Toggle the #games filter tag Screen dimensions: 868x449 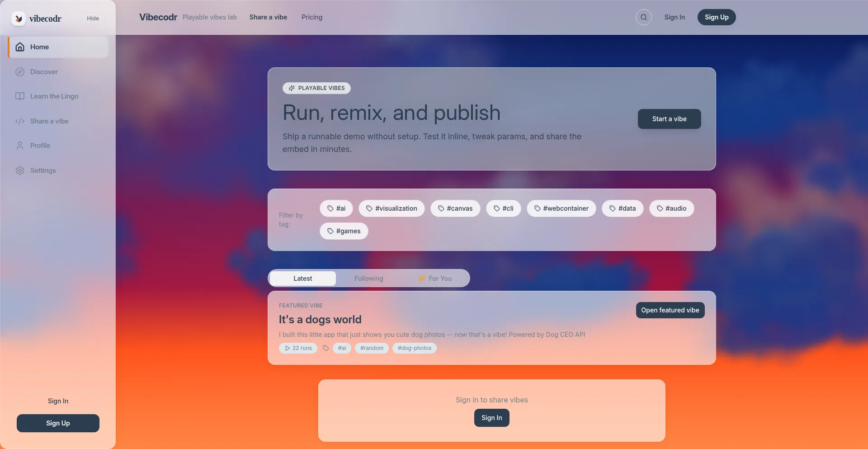[344, 231]
